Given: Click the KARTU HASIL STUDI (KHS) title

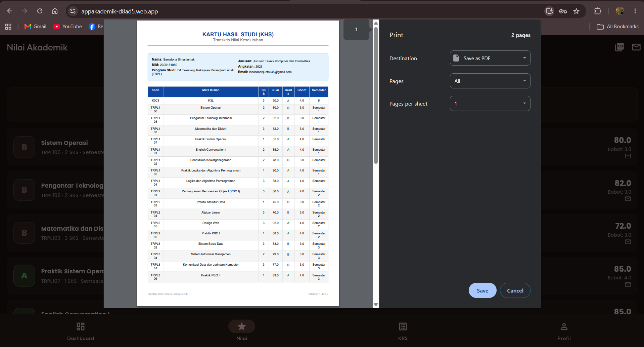Looking at the screenshot, I should click(238, 34).
